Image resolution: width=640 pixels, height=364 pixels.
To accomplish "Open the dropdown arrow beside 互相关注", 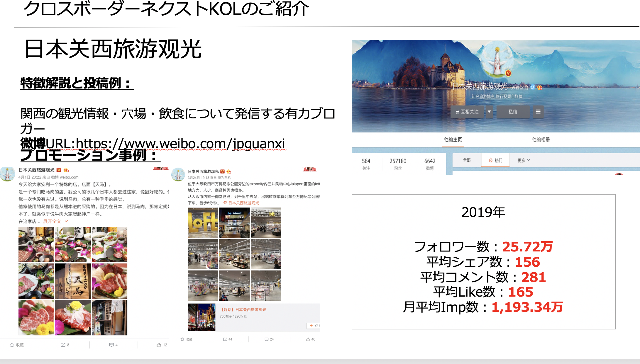I will pos(489,112).
